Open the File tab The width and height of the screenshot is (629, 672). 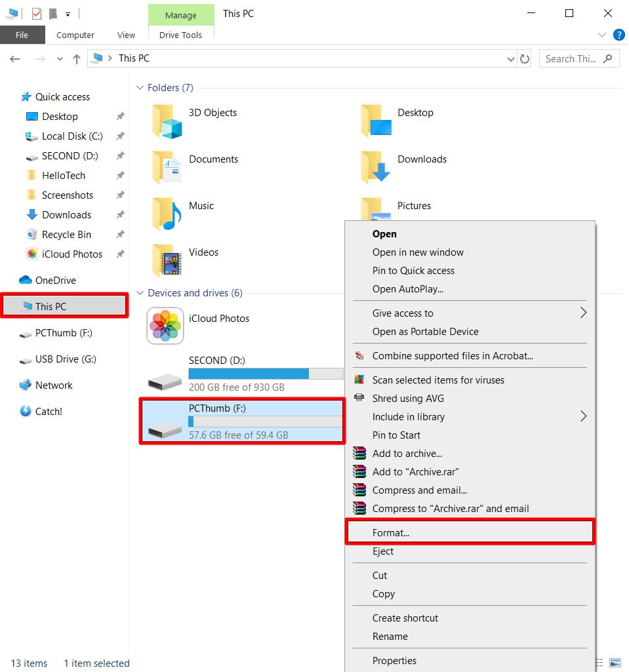click(x=22, y=35)
